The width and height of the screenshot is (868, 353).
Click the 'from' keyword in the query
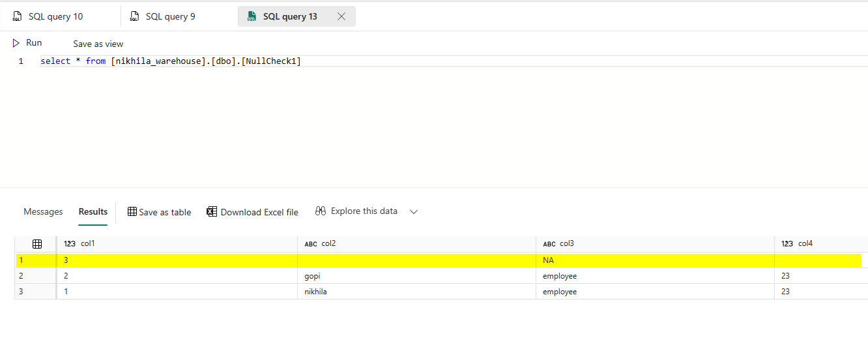click(x=96, y=61)
